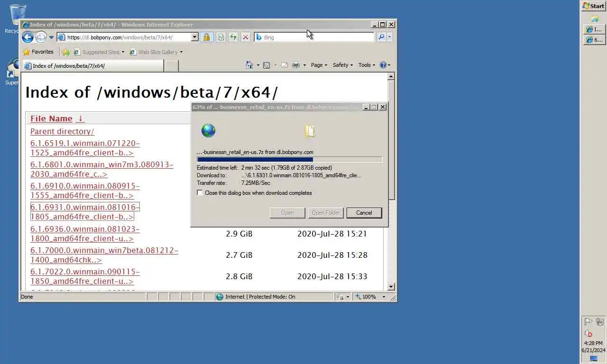Expand the Print dropdown arrow
Screen dimensions: 607x364
click(304, 65)
